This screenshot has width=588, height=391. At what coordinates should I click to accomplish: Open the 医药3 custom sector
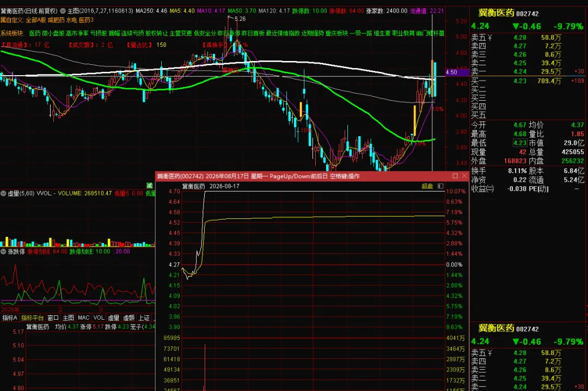tap(86, 20)
